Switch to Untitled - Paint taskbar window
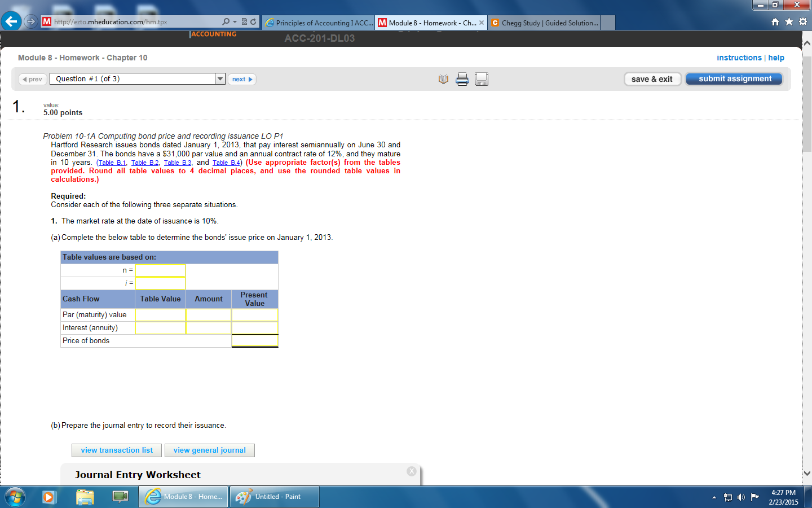Viewport: 812px width, 508px height. click(275, 497)
